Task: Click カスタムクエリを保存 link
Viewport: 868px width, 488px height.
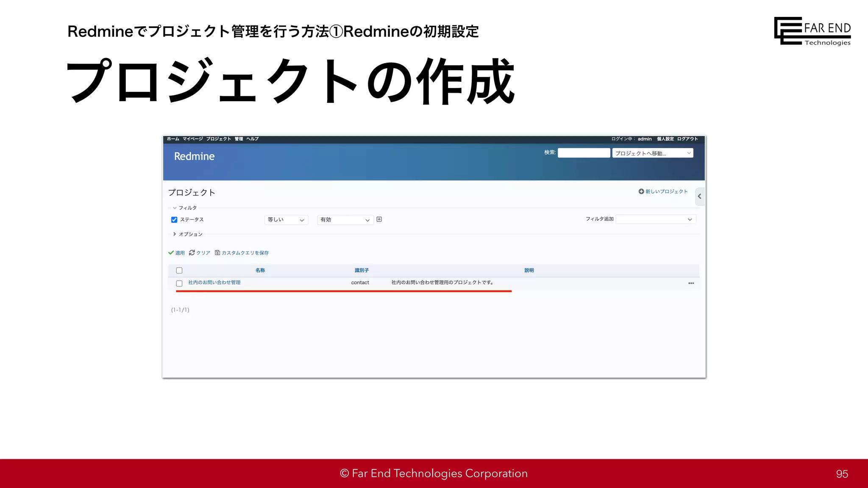Action: click(x=245, y=253)
